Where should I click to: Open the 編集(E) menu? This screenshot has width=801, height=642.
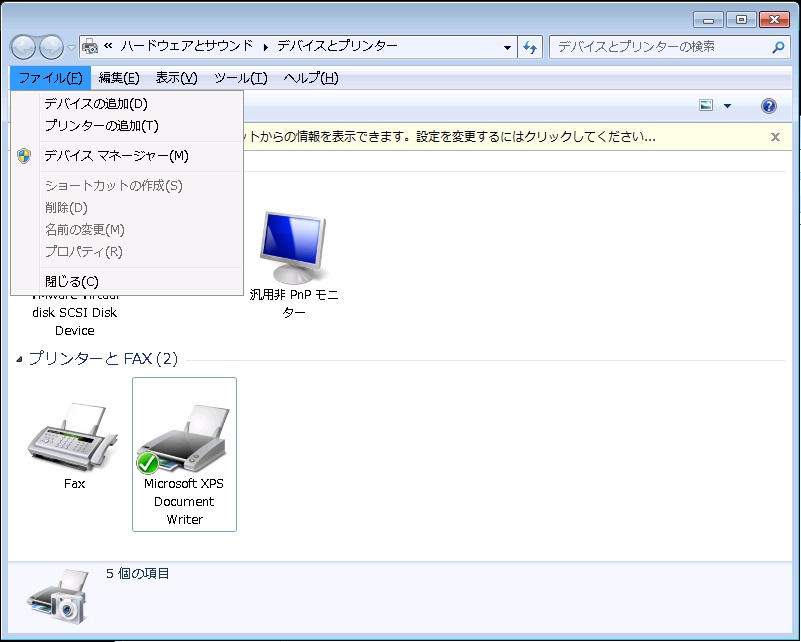[x=119, y=78]
